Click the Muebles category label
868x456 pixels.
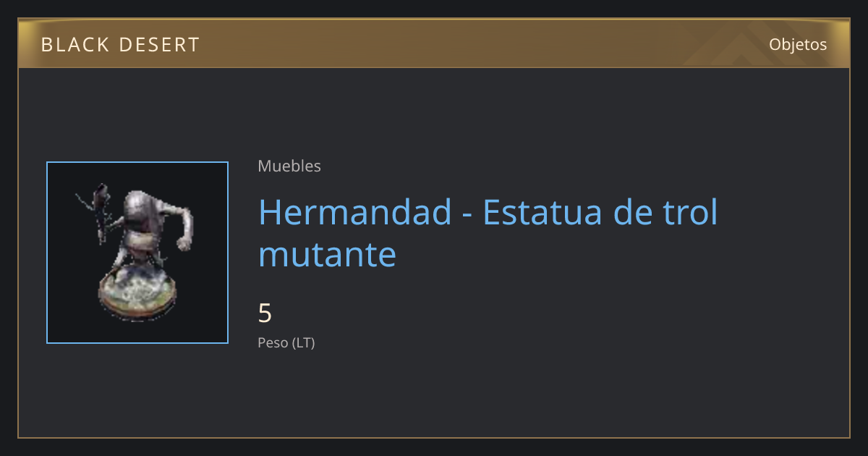(289, 166)
